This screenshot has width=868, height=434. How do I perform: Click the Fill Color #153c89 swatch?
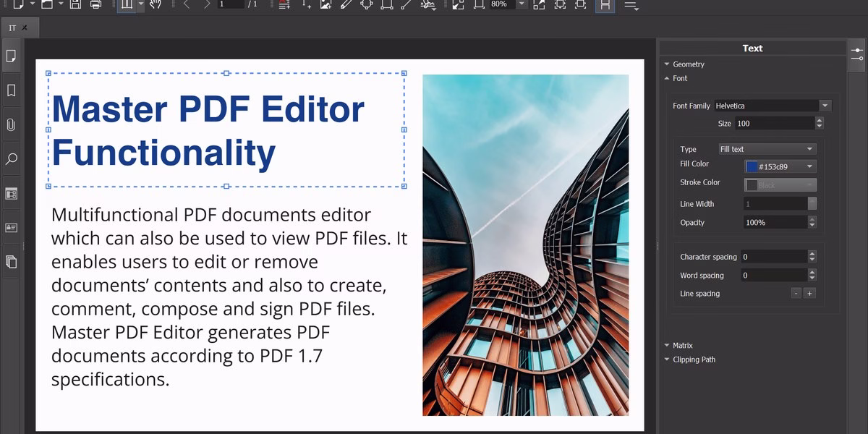tap(752, 166)
